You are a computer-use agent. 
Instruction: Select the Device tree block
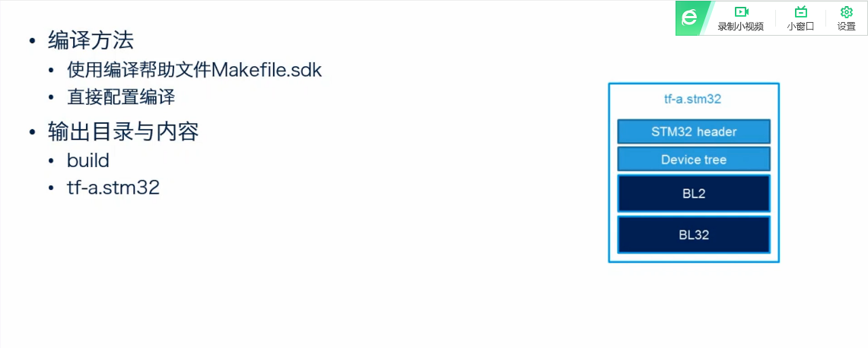(x=694, y=160)
